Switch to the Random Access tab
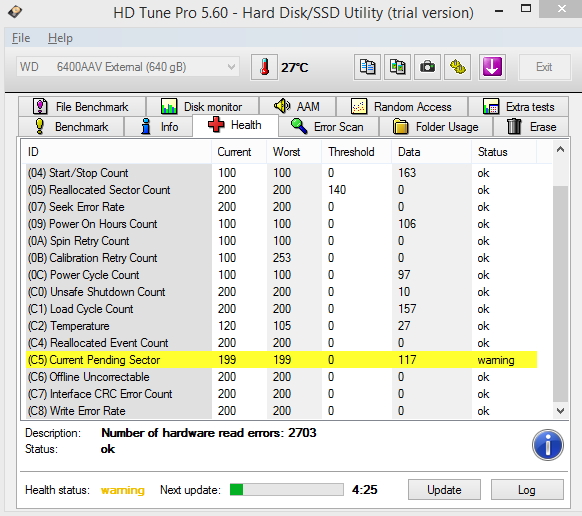 pos(402,107)
